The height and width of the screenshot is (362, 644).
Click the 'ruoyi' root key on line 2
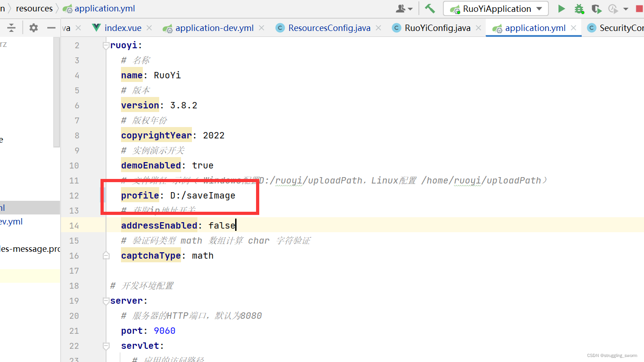(124, 46)
